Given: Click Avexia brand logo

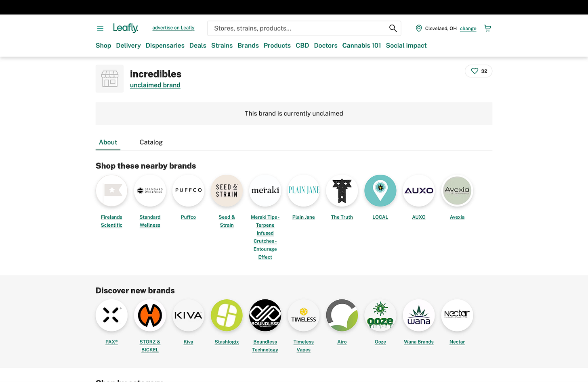Looking at the screenshot, I should click(457, 190).
